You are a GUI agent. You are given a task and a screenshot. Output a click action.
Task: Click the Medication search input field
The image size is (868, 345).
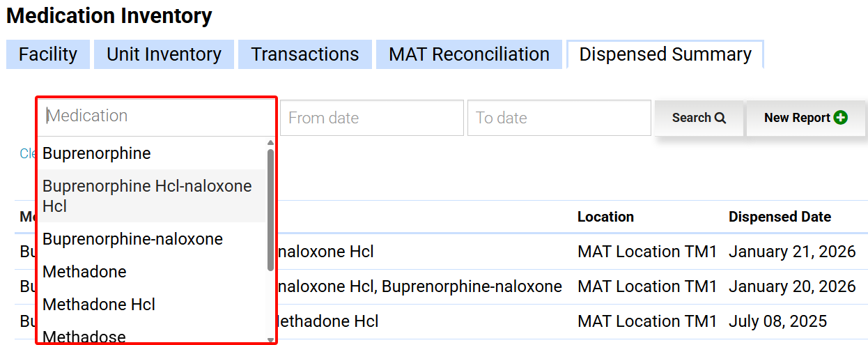click(x=157, y=116)
